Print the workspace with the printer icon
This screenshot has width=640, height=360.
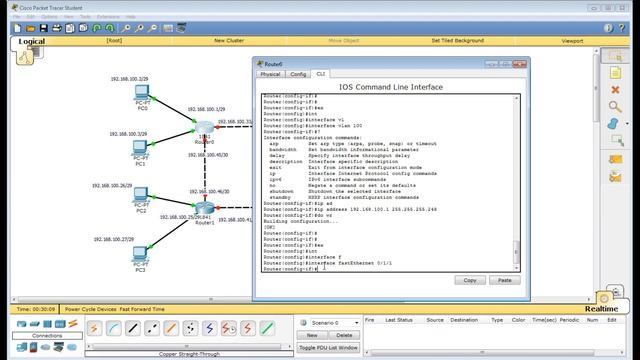[57, 28]
